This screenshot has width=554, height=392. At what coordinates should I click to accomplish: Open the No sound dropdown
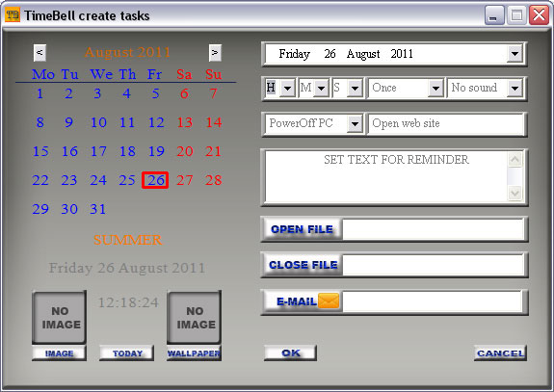[514, 88]
